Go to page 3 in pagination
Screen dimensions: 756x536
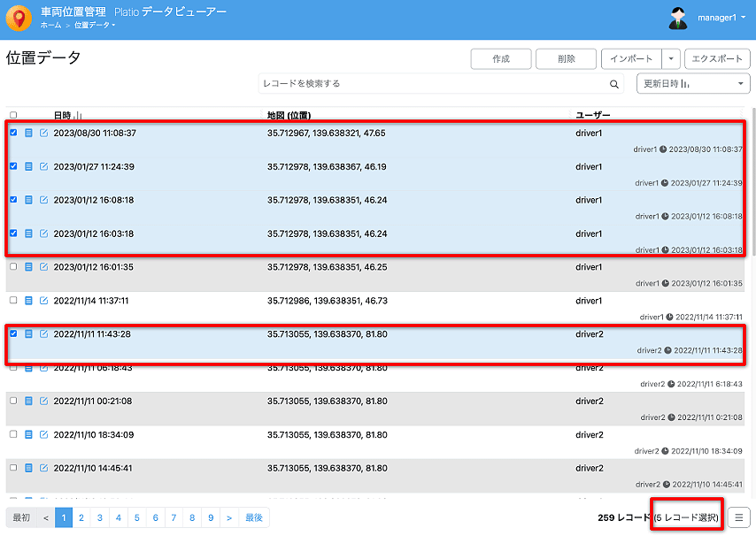[x=100, y=517]
